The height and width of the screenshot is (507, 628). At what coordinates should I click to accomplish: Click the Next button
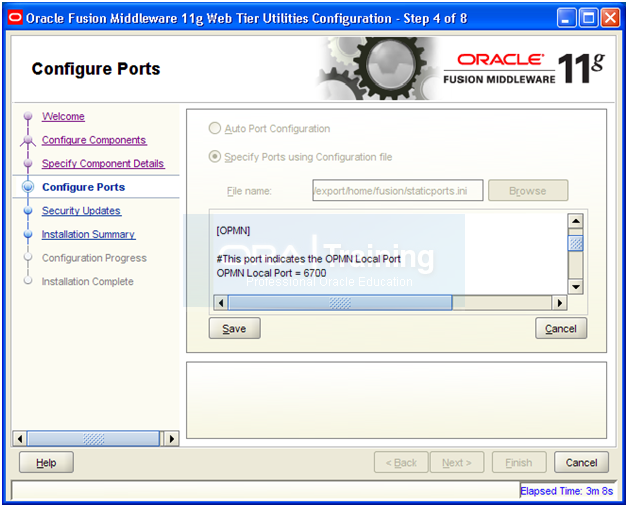(x=457, y=463)
